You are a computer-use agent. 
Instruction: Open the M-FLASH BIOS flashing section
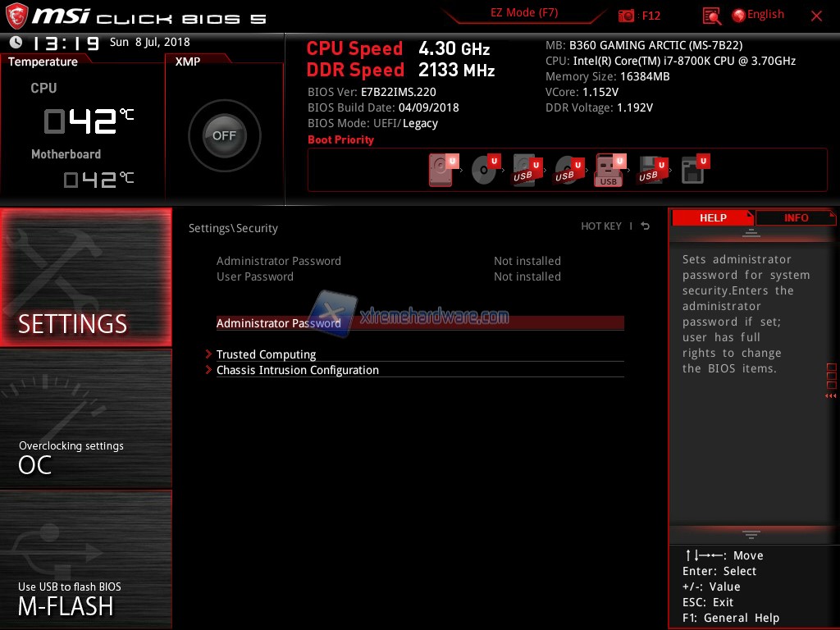85,559
